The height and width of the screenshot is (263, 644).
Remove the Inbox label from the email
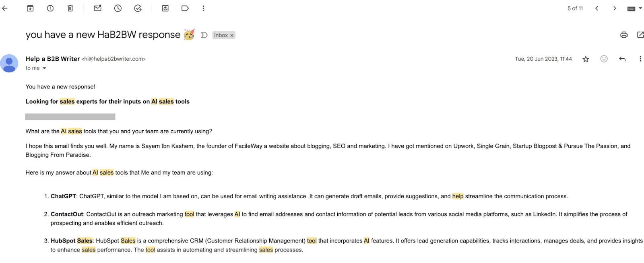point(232,35)
